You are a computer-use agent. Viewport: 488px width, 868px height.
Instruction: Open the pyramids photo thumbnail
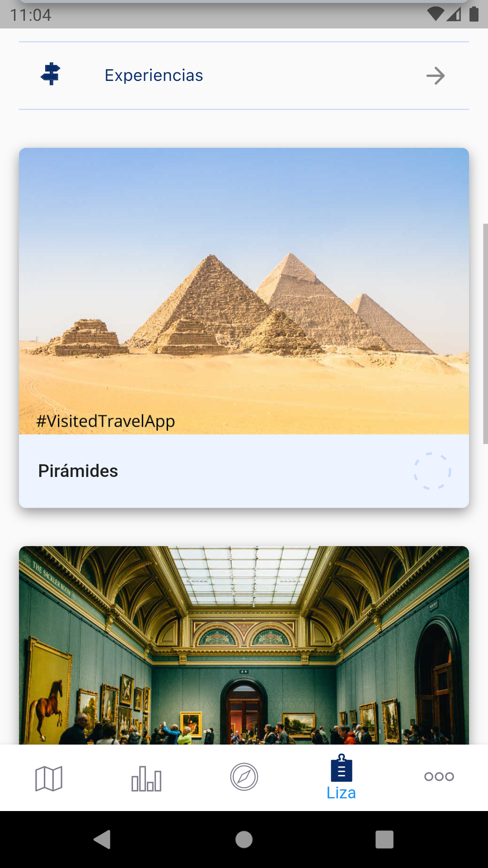pyautogui.click(x=244, y=291)
